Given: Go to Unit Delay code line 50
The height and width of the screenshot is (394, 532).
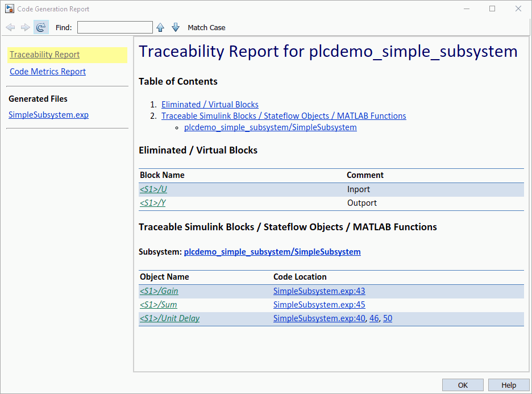Looking at the screenshot, I should (388, 318).
